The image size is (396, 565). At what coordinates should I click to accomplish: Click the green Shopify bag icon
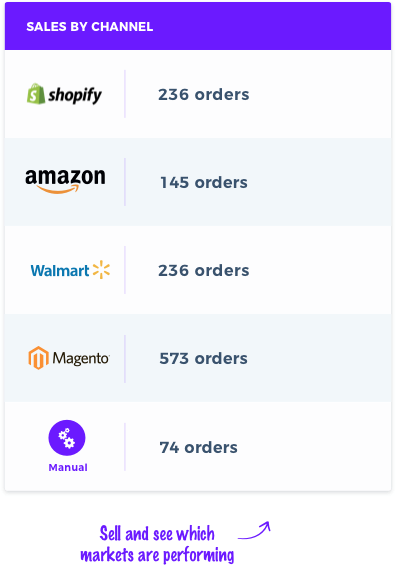(x=36, y=94)
